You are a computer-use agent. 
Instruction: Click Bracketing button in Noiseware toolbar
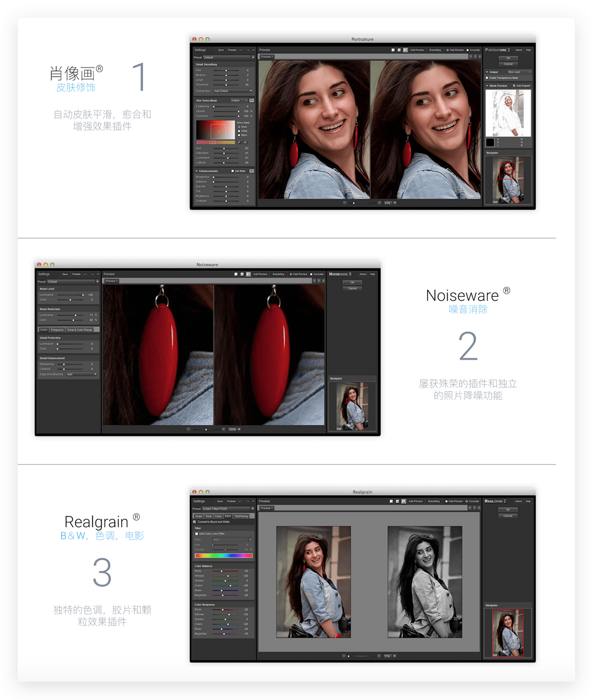coord(279,274)
